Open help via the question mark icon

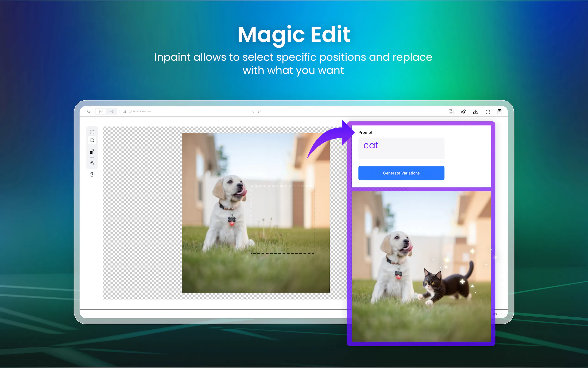click(x=92, y=174)
